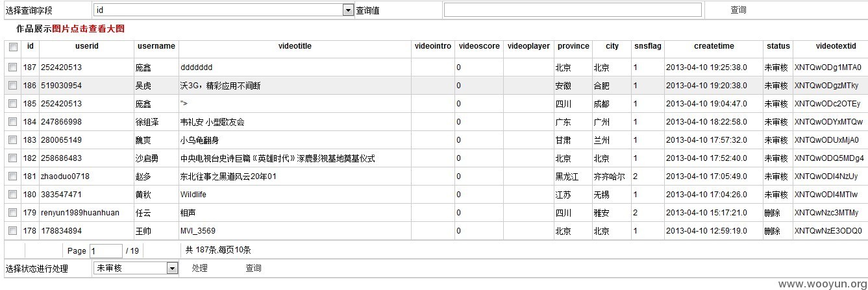Click the page number input box
This screenshot has height=290, width=868.
click(x=106, y=250)
